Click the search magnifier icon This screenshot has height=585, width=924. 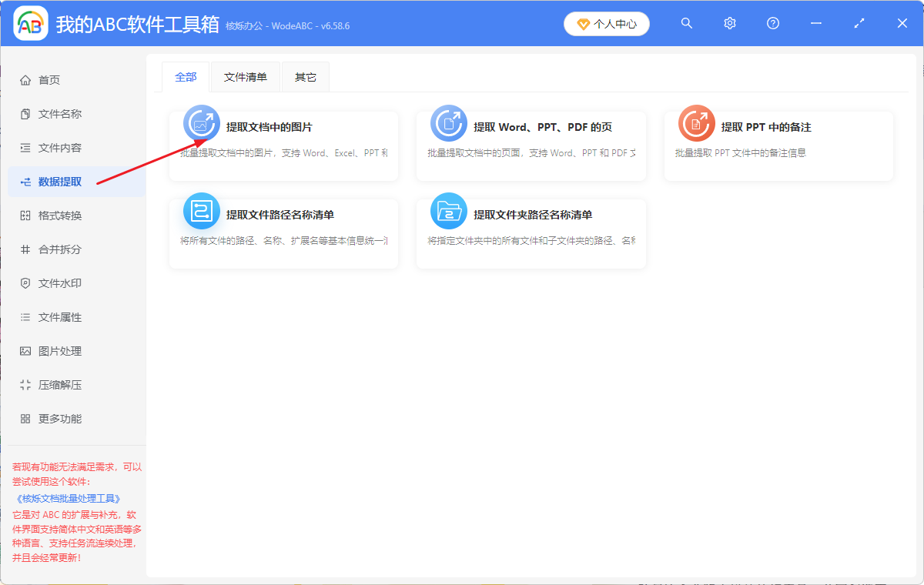686,23
